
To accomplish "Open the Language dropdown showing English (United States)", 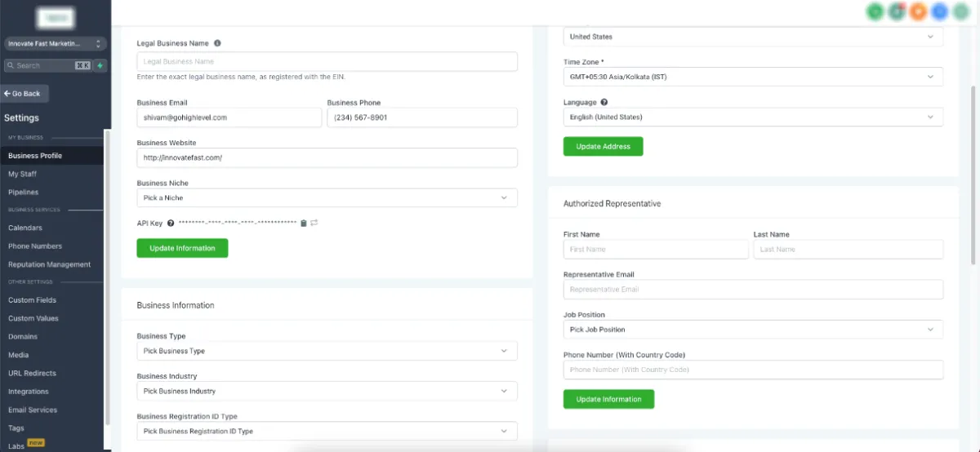I will (x=753, y=117).
